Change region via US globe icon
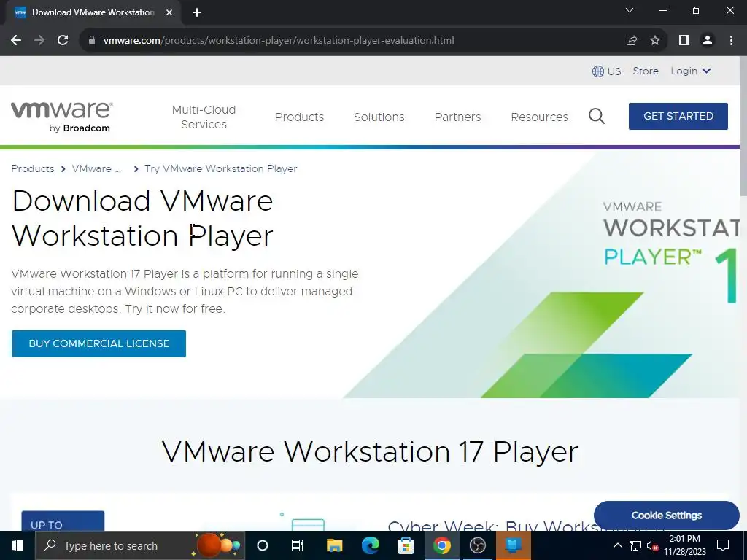Viewport: 747px width, 560px height. [x=606, y=71]
